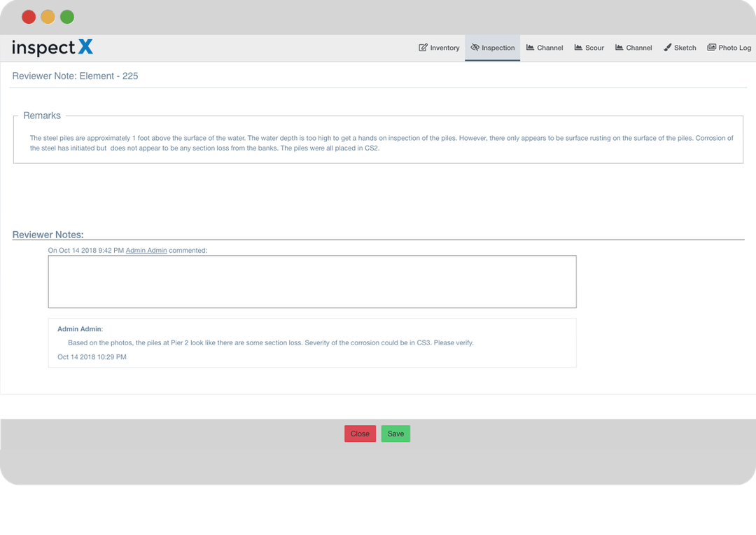This screenshot has width=756, height=535.
Task: Click the inspectX logo
Action: pyautogui.click(x=52, y=47)
